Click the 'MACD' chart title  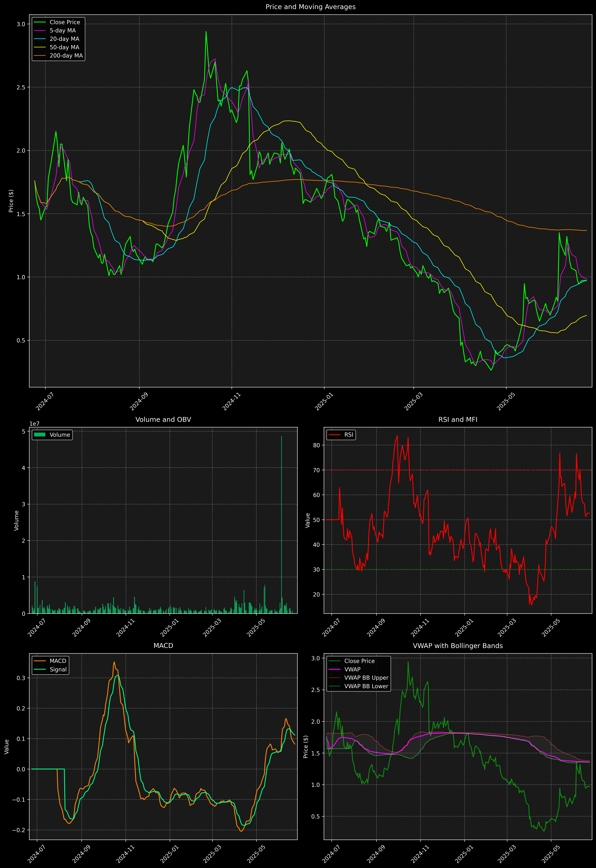pyautogui.click(x=163, y=646)
